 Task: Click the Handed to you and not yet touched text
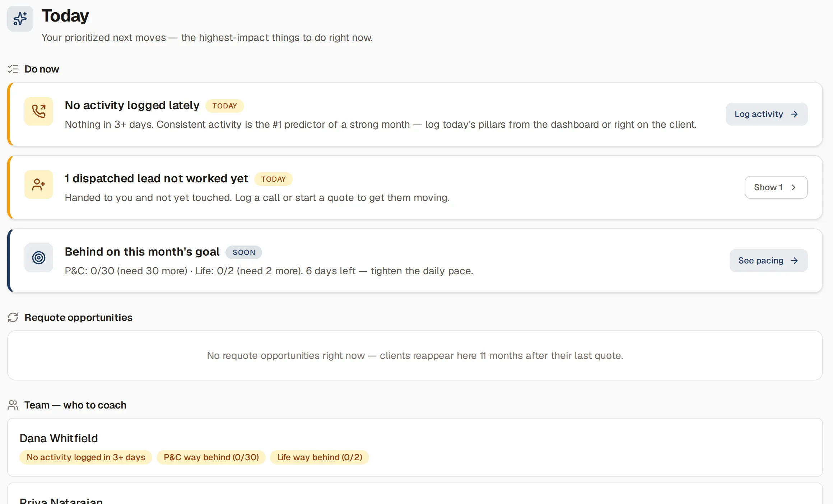point(257,197)
